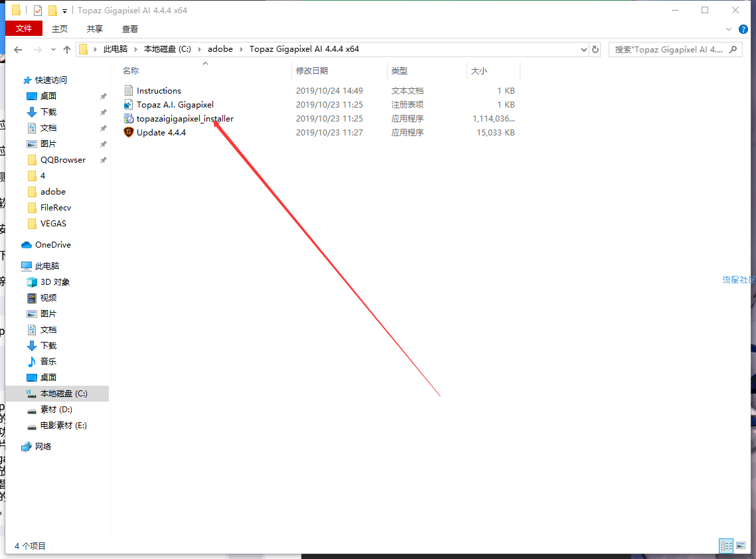Click 本地磁盘 (C:) in address breadcrumb
The height and width of the screenshot is (559, 756).
coord(167,49)
